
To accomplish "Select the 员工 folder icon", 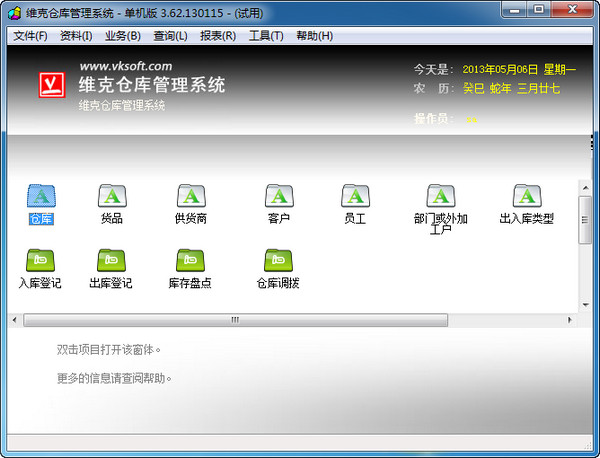I will tap(355, 196).
